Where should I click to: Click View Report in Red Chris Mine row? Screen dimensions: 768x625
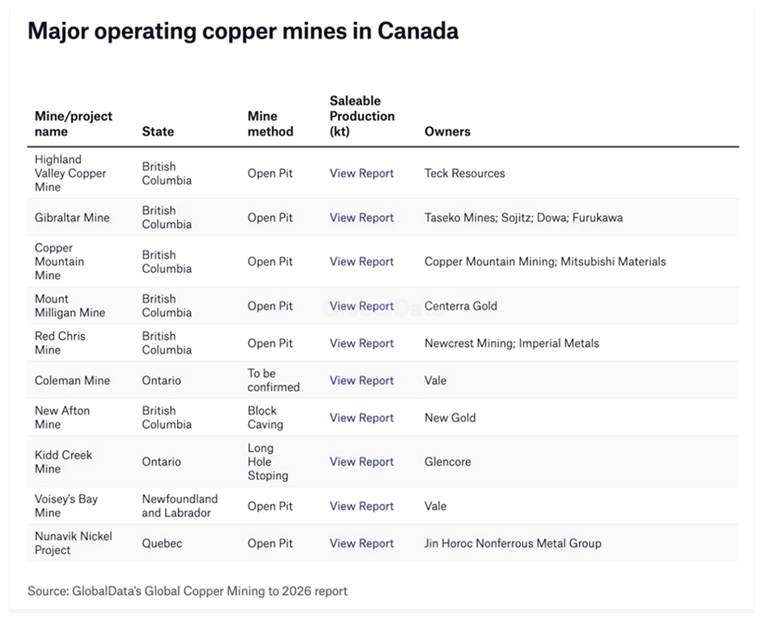(361, 343)
